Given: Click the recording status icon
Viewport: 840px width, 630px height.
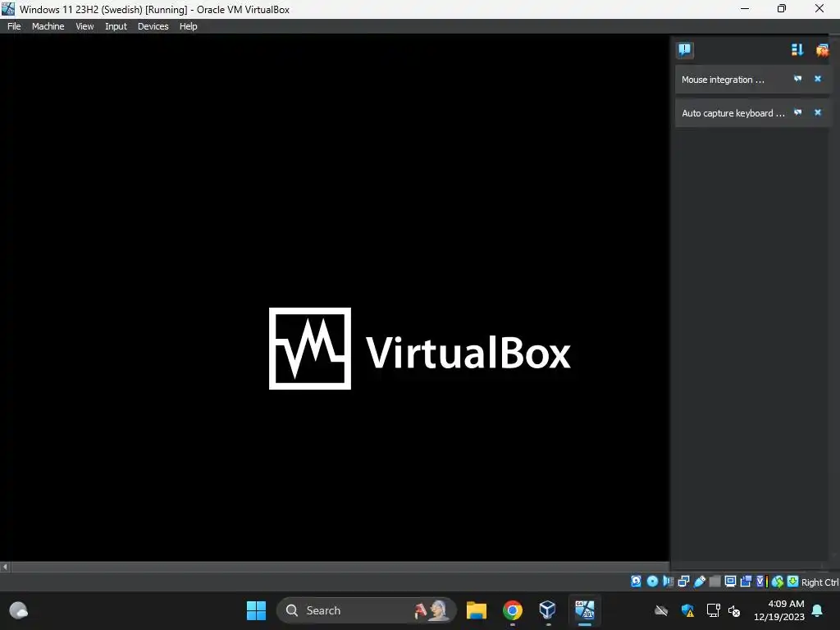Looking at the screenshot, I should 746,582.
